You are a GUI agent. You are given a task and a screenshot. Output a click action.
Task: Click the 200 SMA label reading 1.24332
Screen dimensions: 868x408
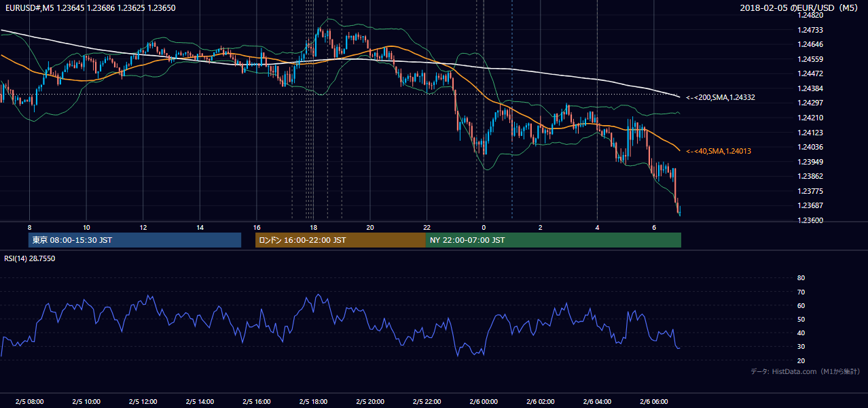[x=720, y=98]
